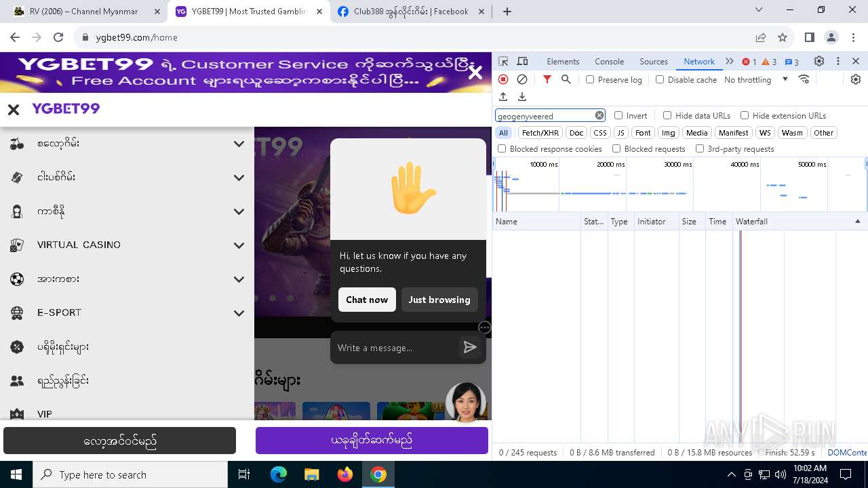Click the Write a message field

tap(395, 348)
